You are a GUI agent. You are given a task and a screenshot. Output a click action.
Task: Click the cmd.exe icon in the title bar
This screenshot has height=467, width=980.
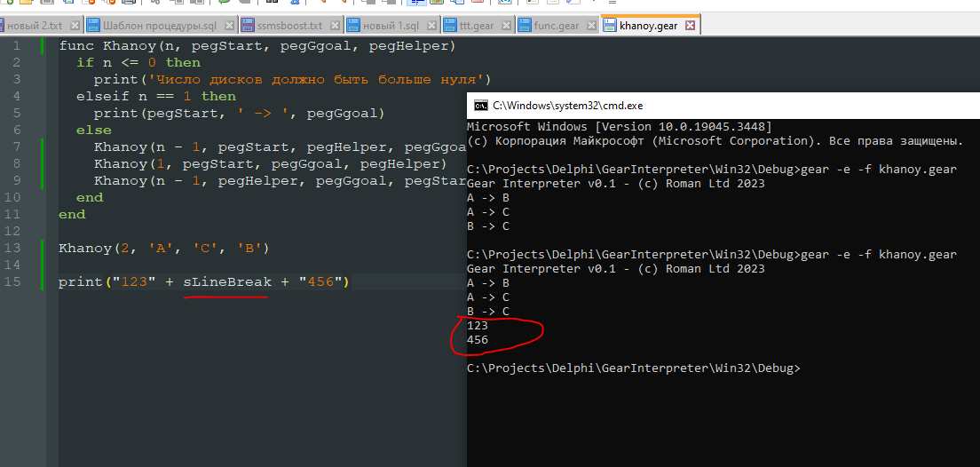480,105
